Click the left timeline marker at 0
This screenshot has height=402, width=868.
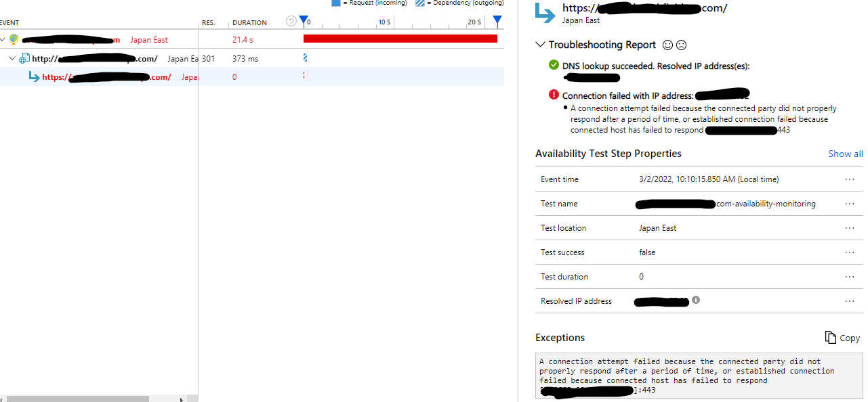304,22
